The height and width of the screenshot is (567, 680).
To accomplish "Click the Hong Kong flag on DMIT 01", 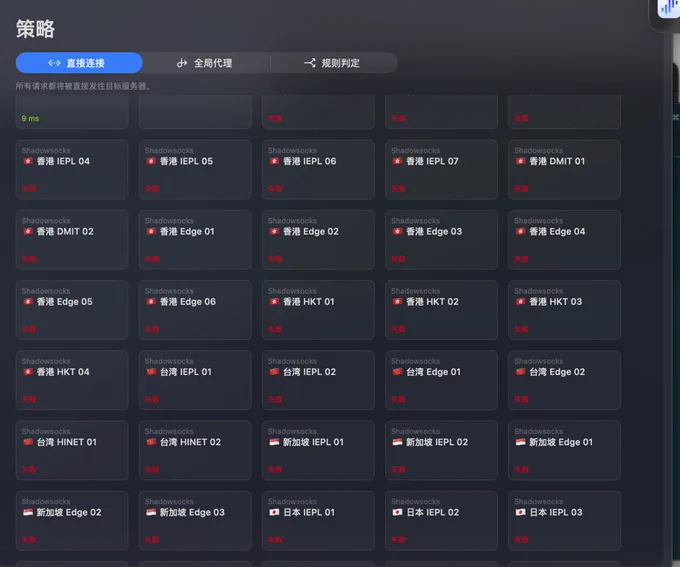I will 520,161.
